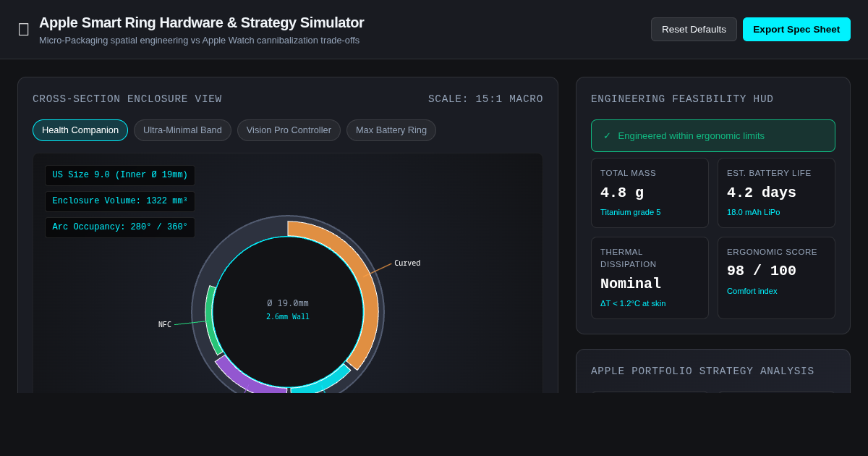Click the checkmark icon in status banner

[x=608, y=136]
